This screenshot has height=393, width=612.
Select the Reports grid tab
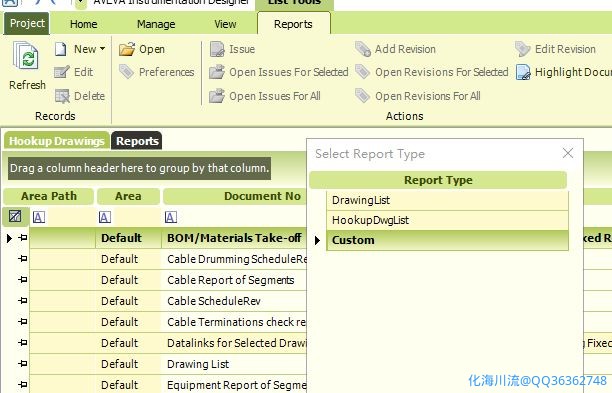pos(137,140)
